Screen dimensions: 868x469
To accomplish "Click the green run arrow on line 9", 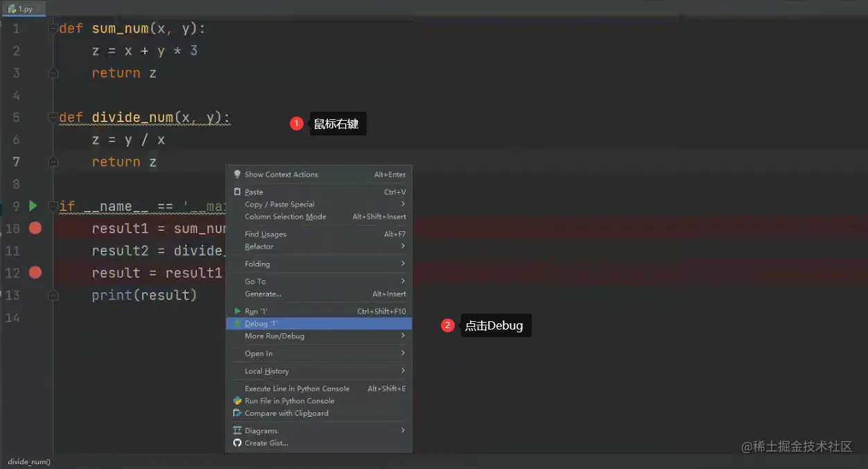I will tap(33, 206).
